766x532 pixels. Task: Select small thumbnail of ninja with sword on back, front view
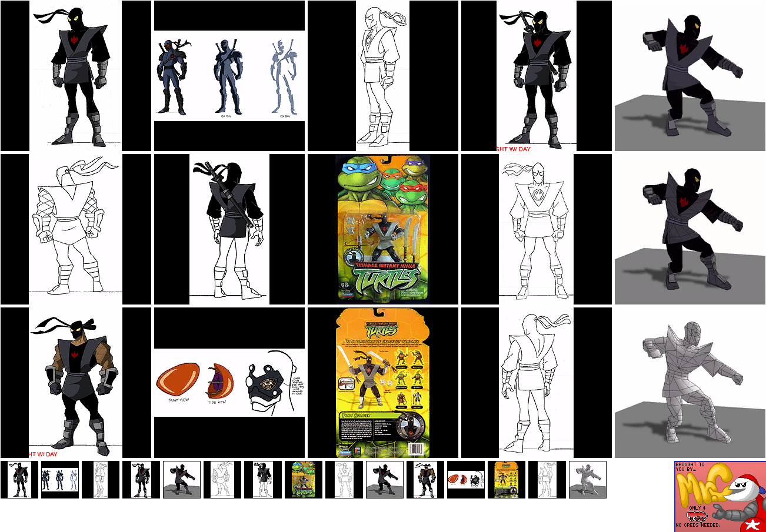(x=141, y=480)
